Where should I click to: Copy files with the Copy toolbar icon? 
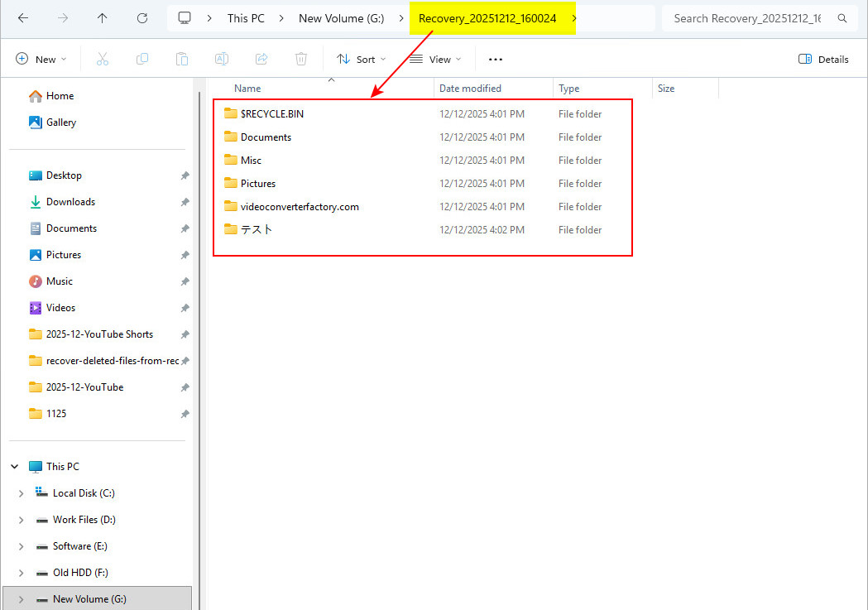(141, 59)
